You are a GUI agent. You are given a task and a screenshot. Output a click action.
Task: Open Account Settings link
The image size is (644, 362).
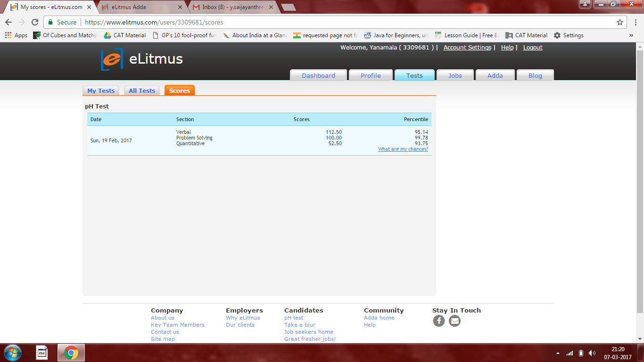click(x=467, y=48)
